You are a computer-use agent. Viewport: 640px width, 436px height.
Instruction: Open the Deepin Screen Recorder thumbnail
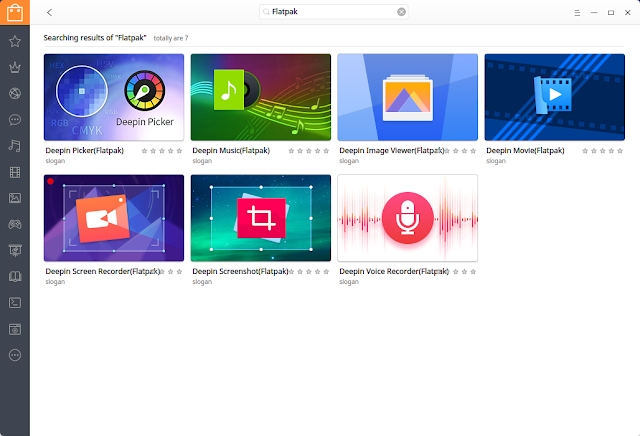[114, 218]
